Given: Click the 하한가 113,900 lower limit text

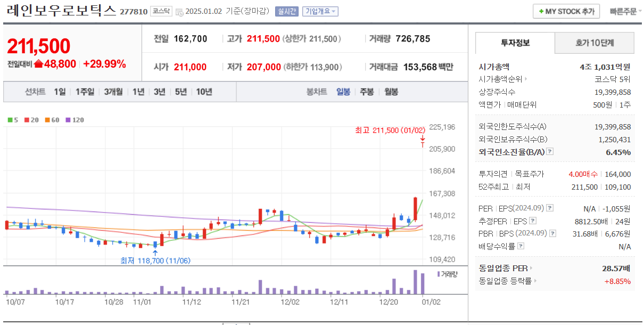Looking at the screenshot, I should 312,67.
